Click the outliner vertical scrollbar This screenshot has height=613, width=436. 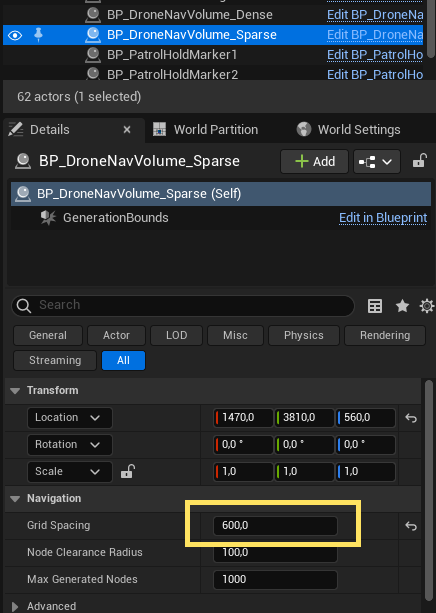click(431, 29)
